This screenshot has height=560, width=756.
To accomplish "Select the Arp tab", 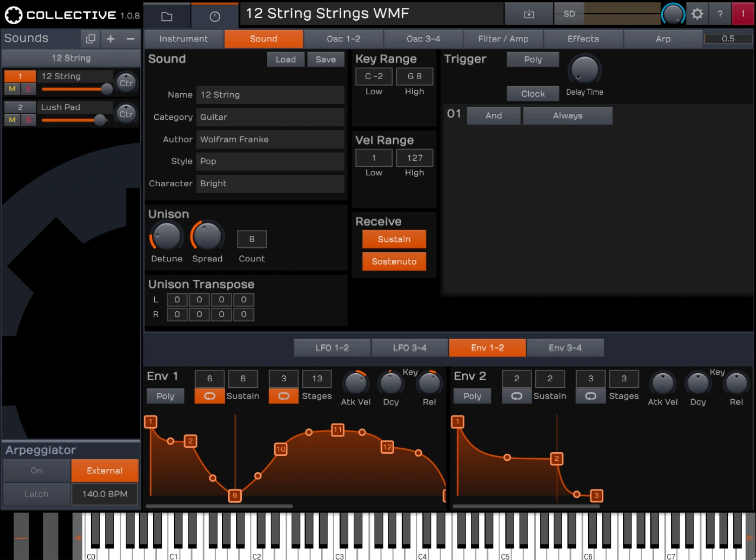I will [663, 39].
